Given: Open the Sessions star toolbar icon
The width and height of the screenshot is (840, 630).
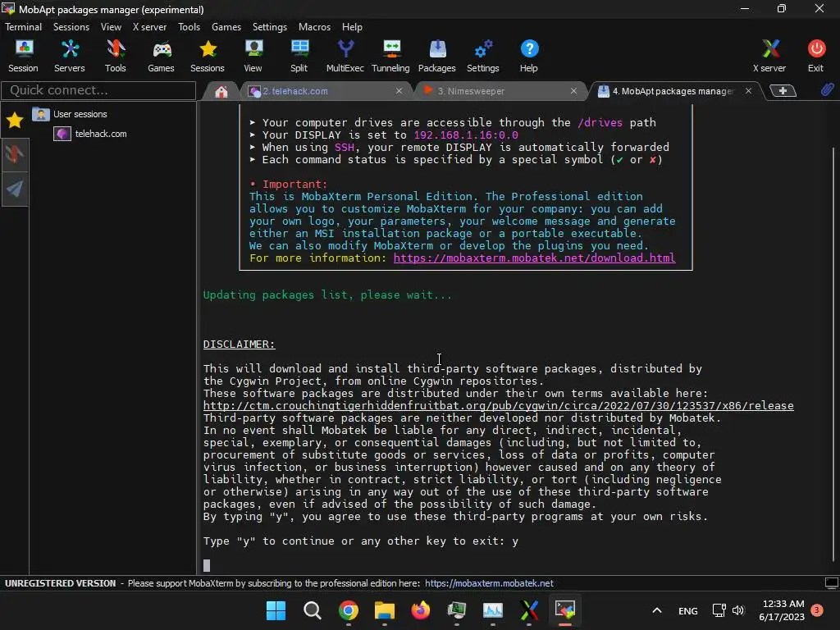Looking at the screenshot, I should pyautogui.click(x=208, y=57).
